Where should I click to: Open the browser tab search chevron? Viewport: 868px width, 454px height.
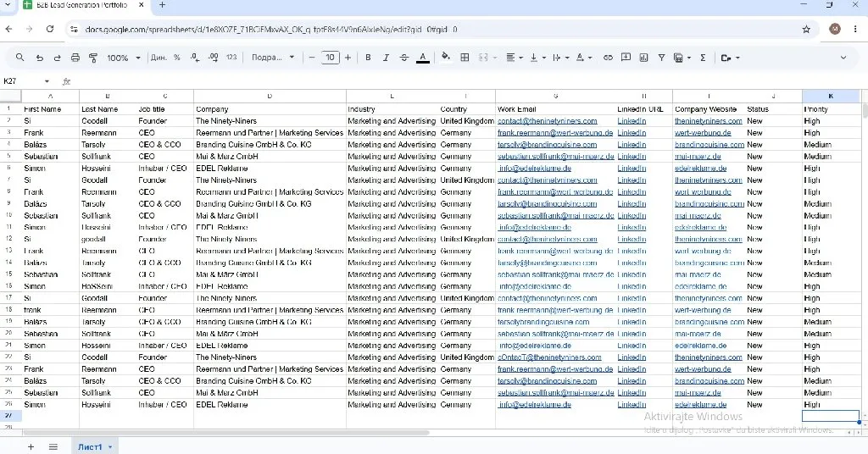(8, 5)
